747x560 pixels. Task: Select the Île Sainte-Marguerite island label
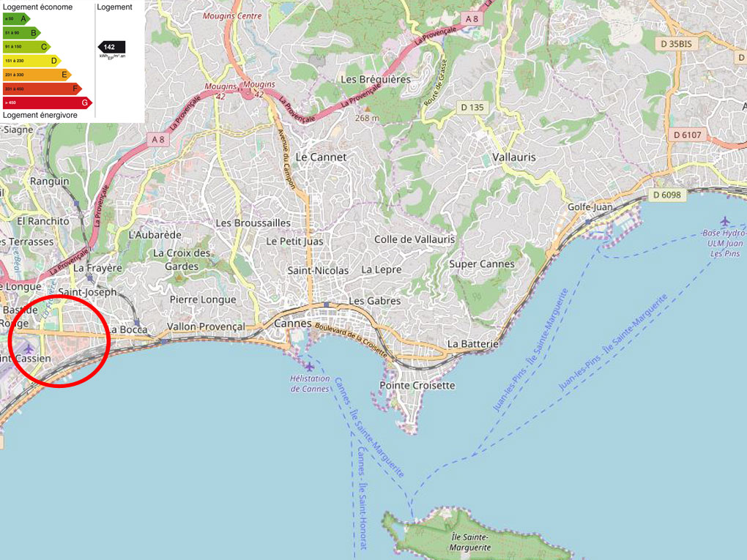point(469,542)
